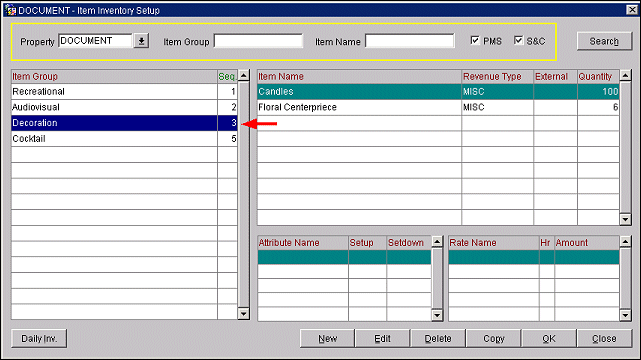Click the Item Group list scroll-up arrow
641x360 pixels.
[244, 76]
